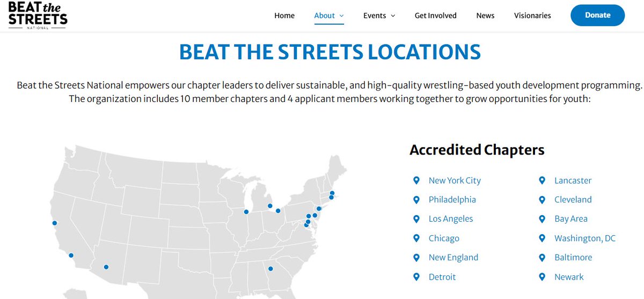Click the pin icon beside Cleveland
644x299 pixels.
[x=542, y=200]
